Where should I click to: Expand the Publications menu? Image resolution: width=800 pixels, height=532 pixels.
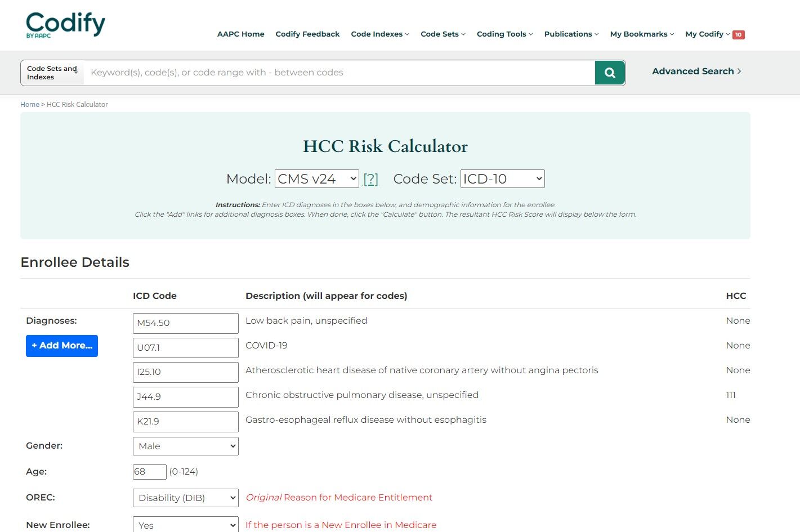[x=571, y=34]
